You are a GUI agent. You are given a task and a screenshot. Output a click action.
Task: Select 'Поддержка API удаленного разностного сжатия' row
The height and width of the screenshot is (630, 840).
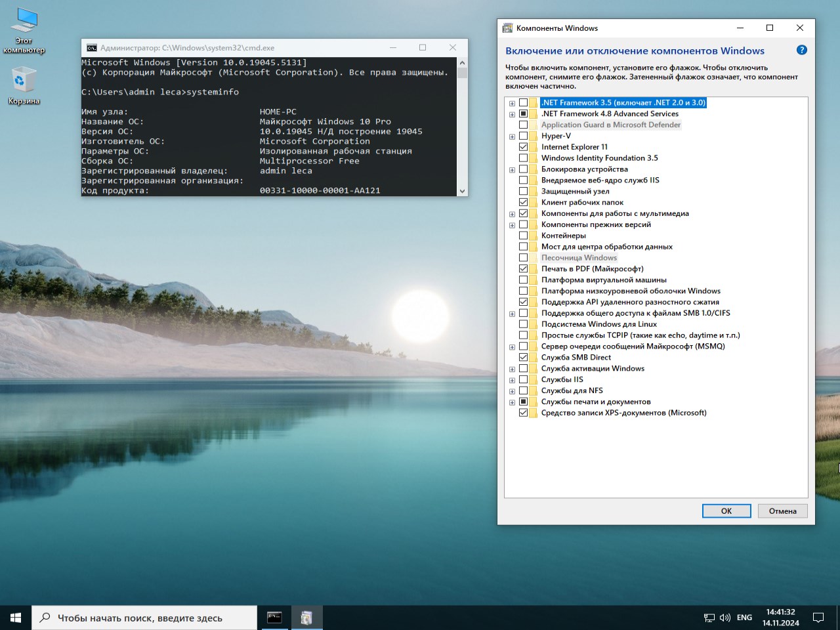point(630,302)
